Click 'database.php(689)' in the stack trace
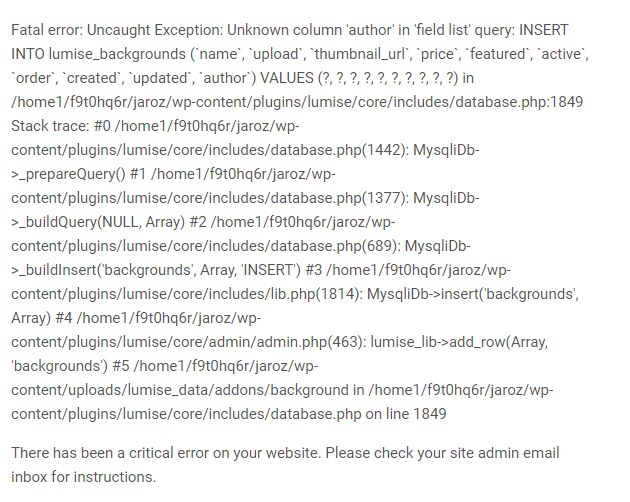630x502 pixels. coord(334,246)
